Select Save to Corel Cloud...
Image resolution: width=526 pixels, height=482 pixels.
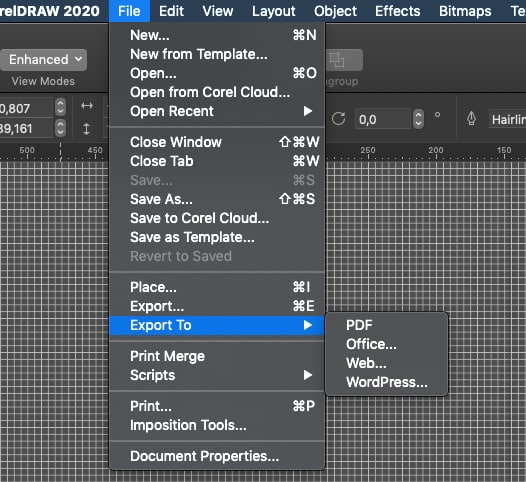pos(217,218)
